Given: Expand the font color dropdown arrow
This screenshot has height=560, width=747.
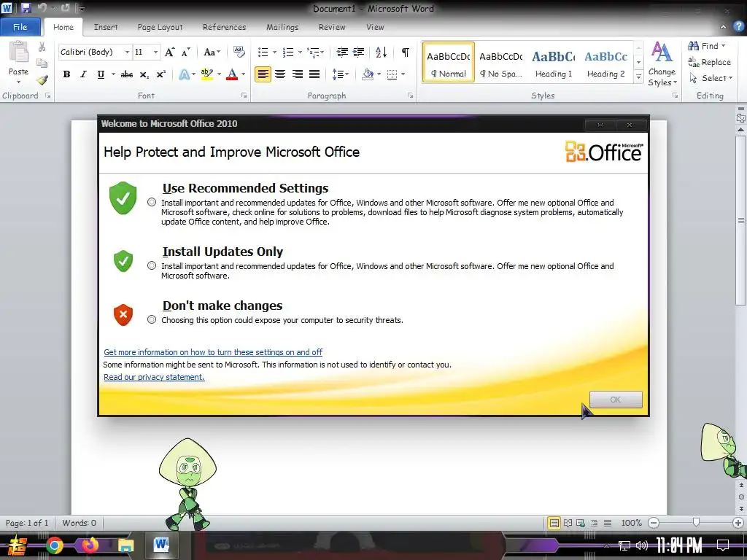Looking at the screenshot, I should [244, 74].
